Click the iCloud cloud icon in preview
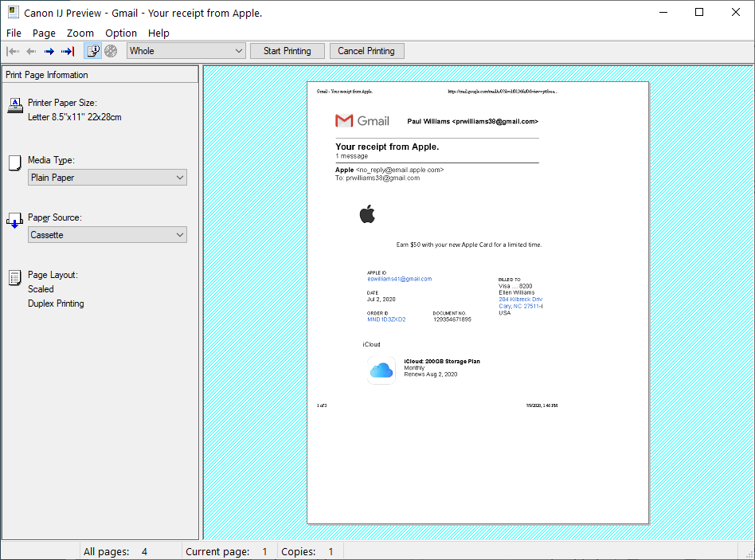 (x=381, y=370)
